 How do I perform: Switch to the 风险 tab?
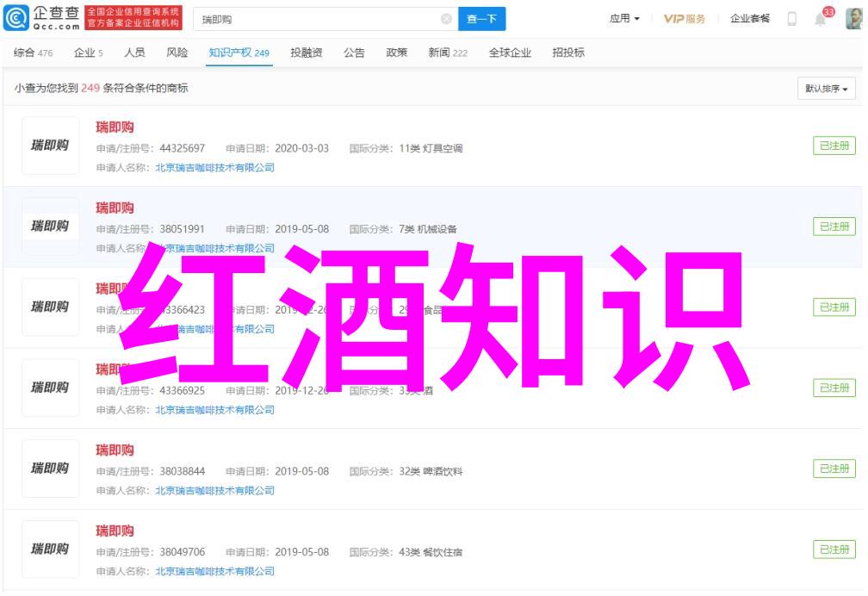177,53
